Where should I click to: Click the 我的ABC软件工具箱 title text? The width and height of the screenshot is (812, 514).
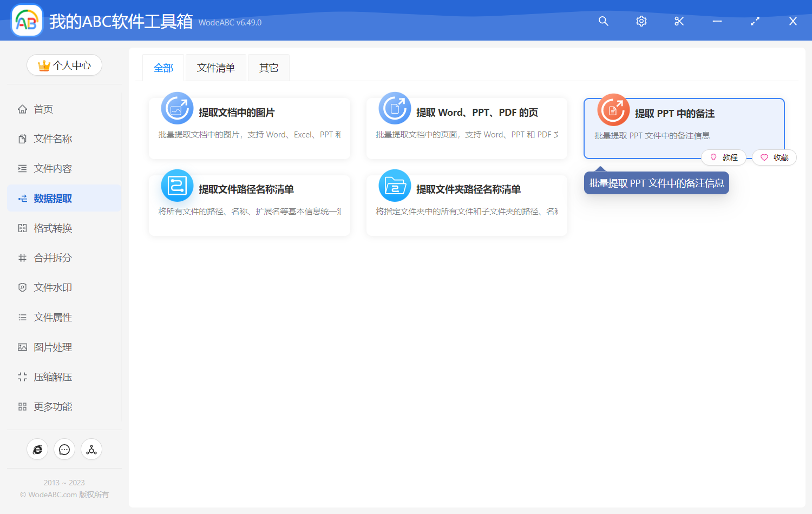point(121,22)
